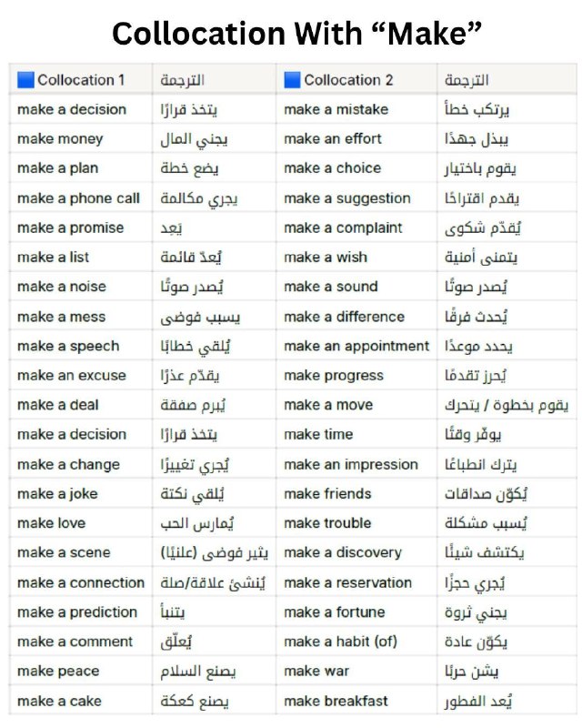Click the "make a mistake" cell
Image resolution: width=582 pixels, height=728 pixels.
[356, 109]
